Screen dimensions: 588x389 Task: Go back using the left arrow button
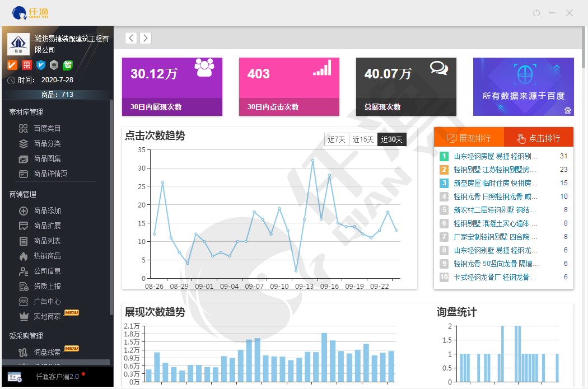tap(131, 38)
